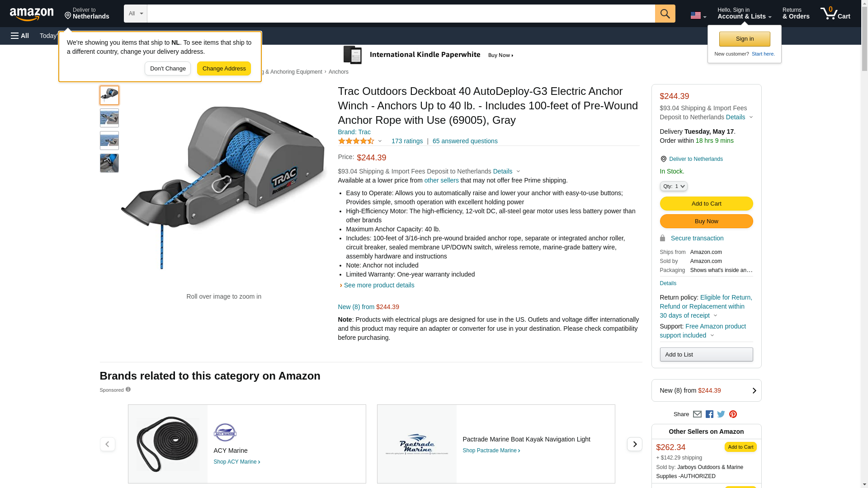
Task: Open the All search category dropdown
Action: point(136,14)
